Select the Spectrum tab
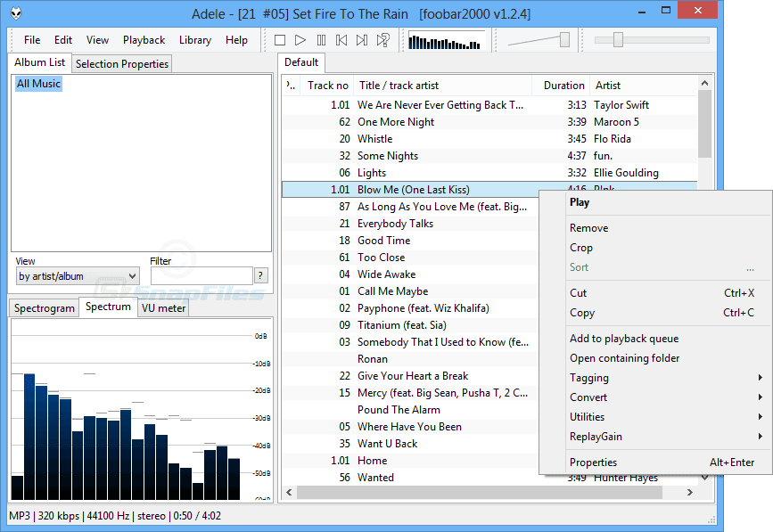 [x=108, y=307]
